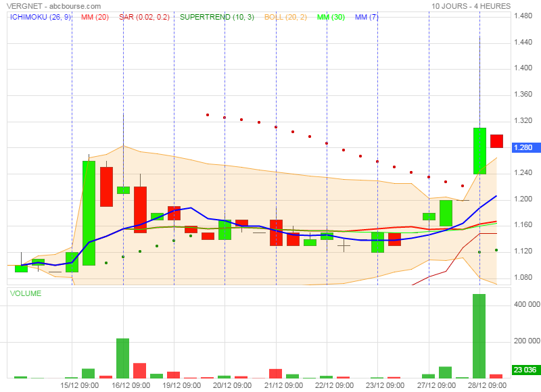
Task: Click the 19/12 09:00 date label
Action: pos(181,385)
